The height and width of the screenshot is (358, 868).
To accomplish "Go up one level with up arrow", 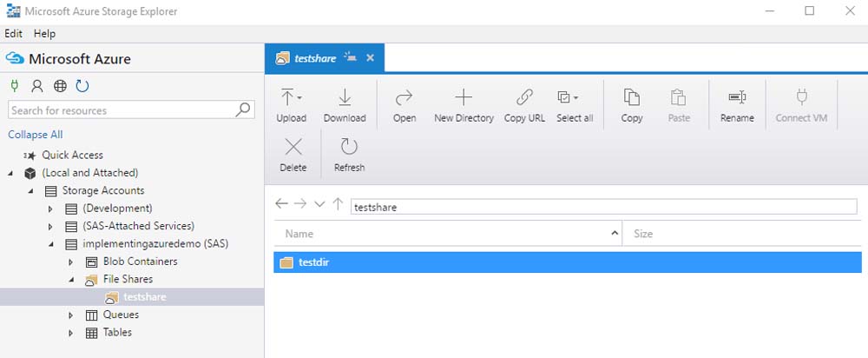I will tap(338, 204).
